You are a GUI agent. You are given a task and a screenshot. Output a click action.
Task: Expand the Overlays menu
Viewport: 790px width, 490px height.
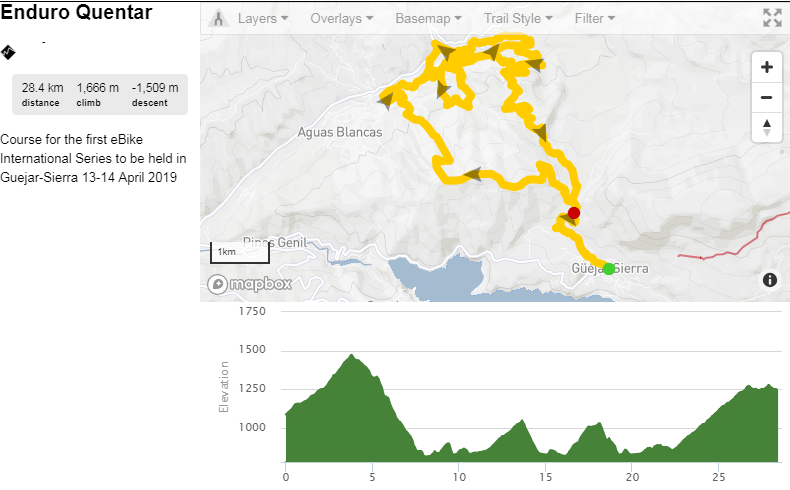click(342, 19)
